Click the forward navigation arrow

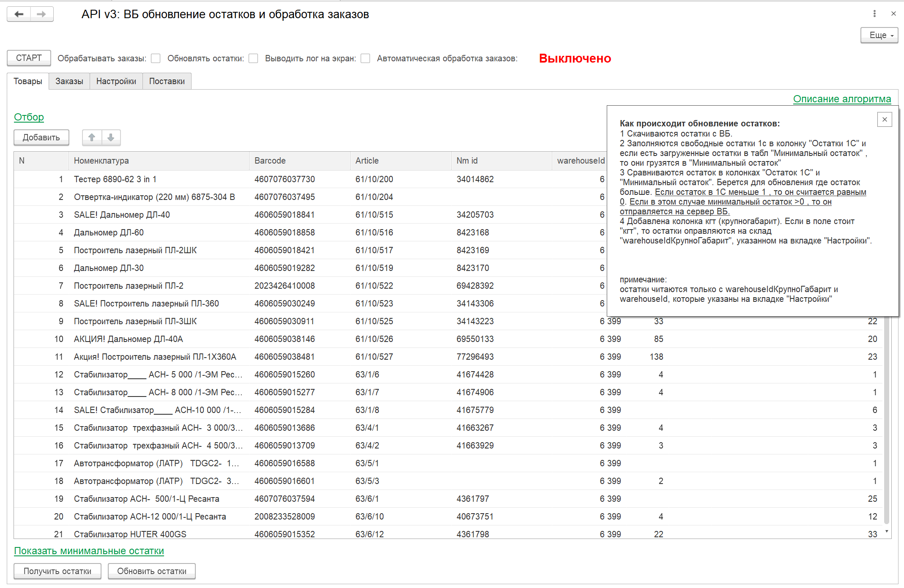point(41,14)
